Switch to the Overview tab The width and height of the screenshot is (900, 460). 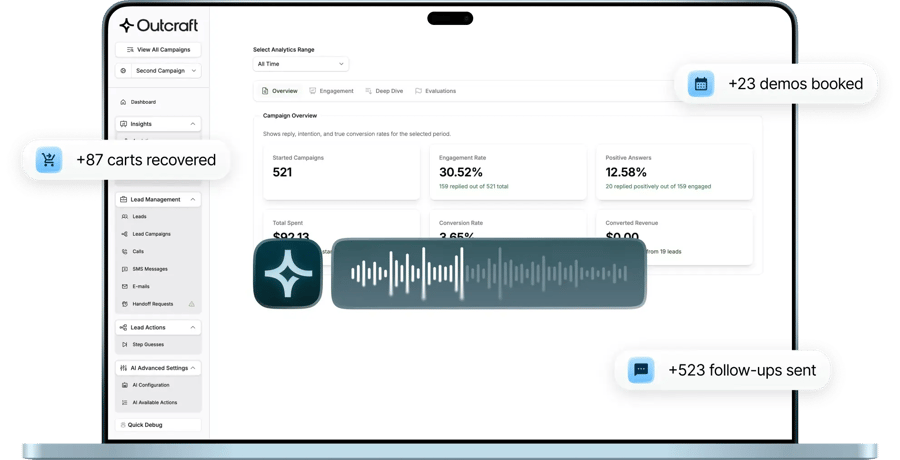[280, 91]
